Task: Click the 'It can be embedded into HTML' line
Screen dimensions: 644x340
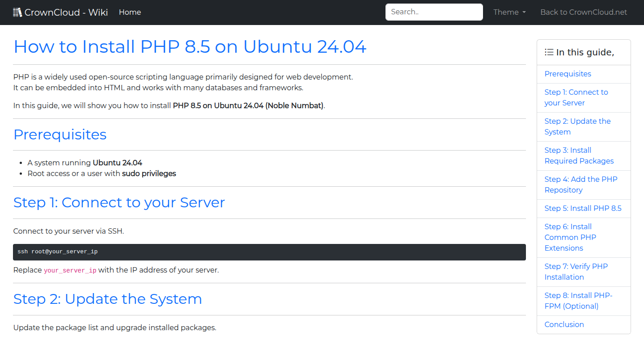Action: click(x=158, y=88)
